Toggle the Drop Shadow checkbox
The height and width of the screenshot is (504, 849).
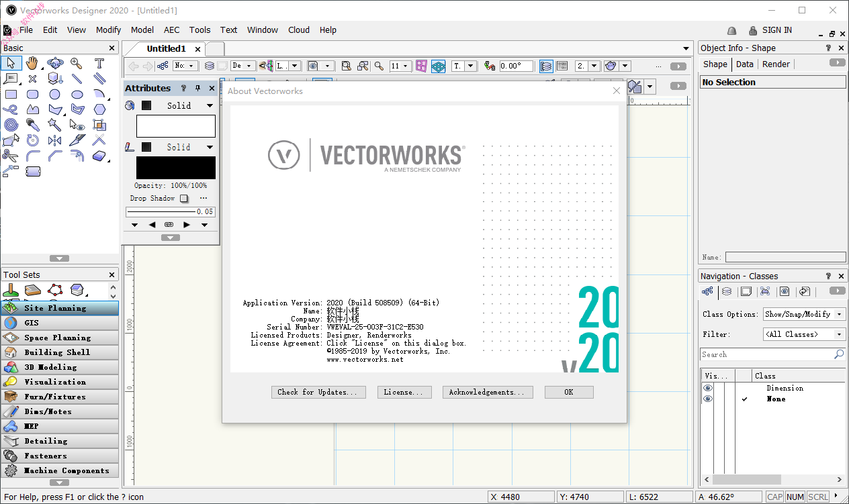pos(184,199)
